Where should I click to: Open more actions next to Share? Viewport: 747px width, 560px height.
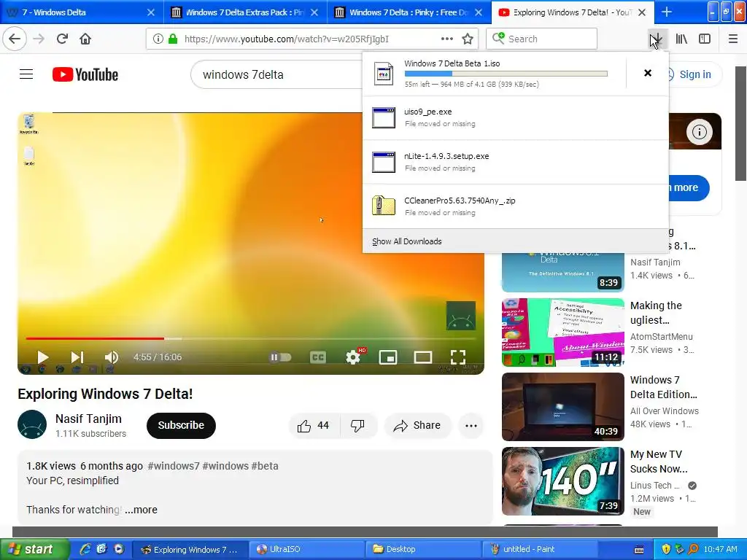[471, 425]
